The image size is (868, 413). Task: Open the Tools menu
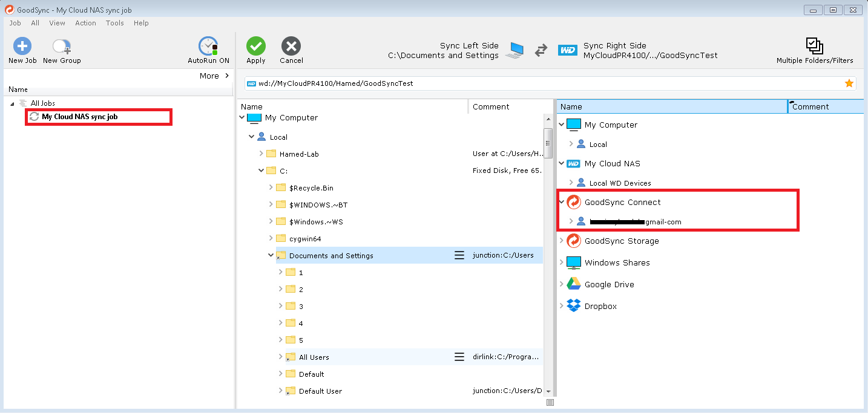coord(114,23)
